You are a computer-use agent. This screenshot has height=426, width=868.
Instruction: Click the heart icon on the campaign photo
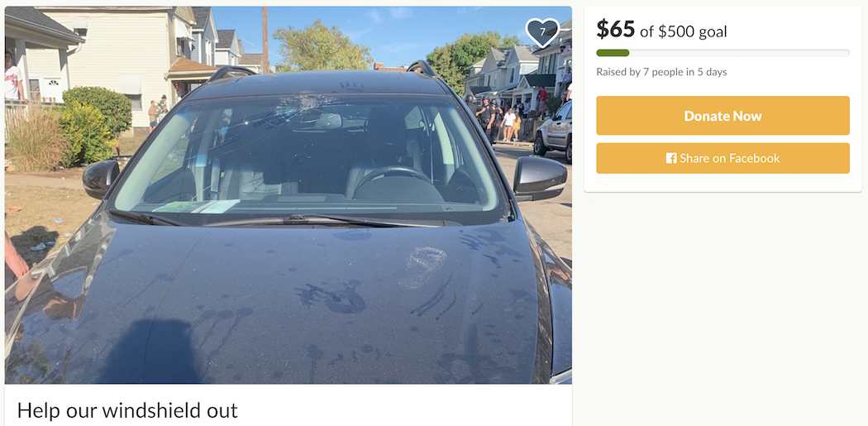point(542,32)
